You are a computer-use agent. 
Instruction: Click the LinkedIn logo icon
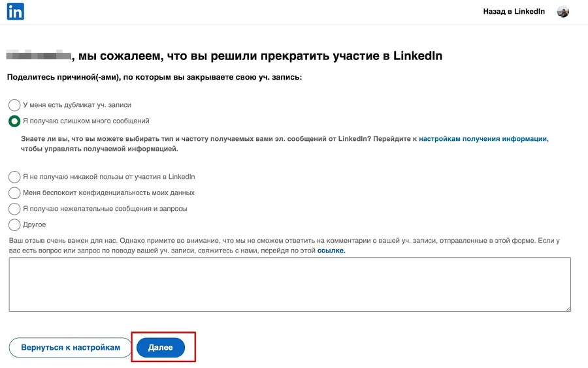tap(16, 12)
